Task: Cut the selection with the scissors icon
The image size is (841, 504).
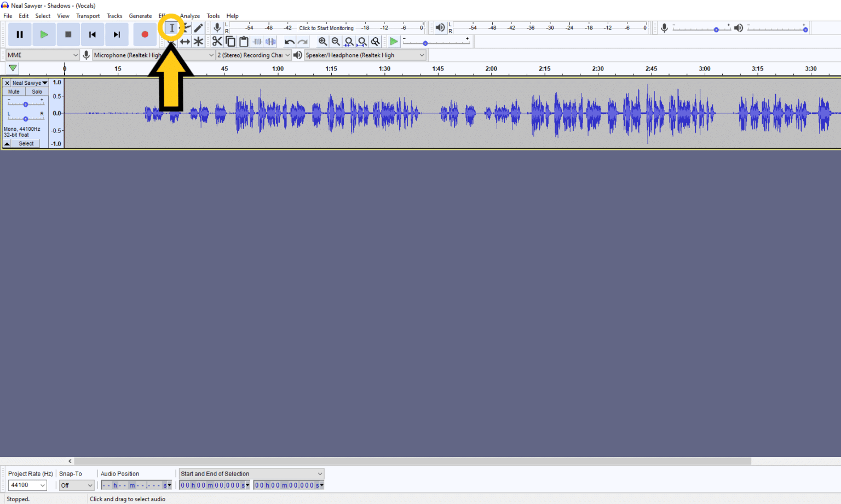Action: tap(217, 41)
